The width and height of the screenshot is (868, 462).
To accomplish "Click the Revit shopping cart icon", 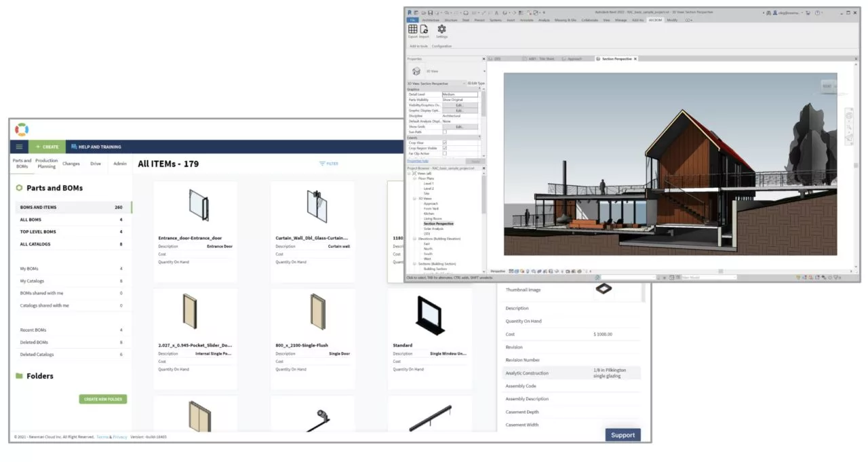I will [808, 12].
